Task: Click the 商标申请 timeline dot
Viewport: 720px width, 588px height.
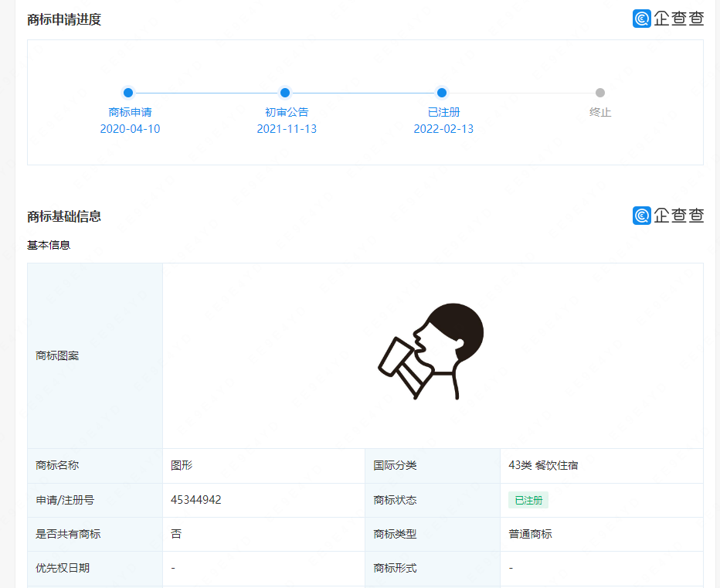Action: point(128,93)
